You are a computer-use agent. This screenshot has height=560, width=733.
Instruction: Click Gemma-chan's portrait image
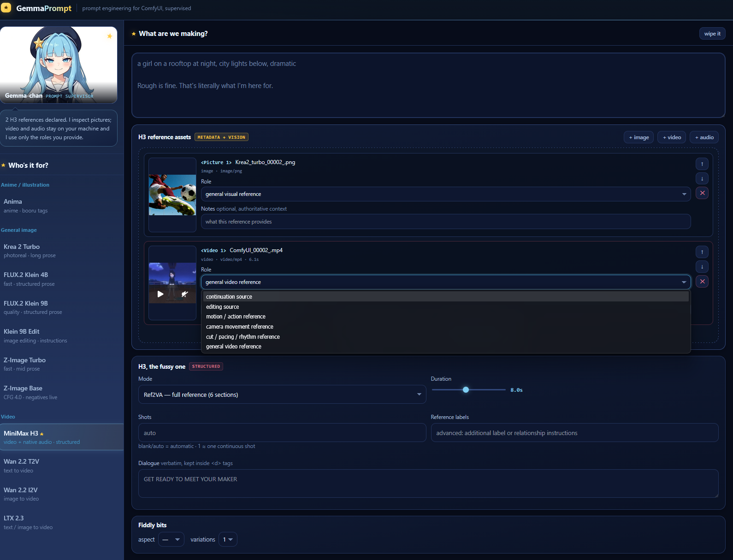[59, 65]
